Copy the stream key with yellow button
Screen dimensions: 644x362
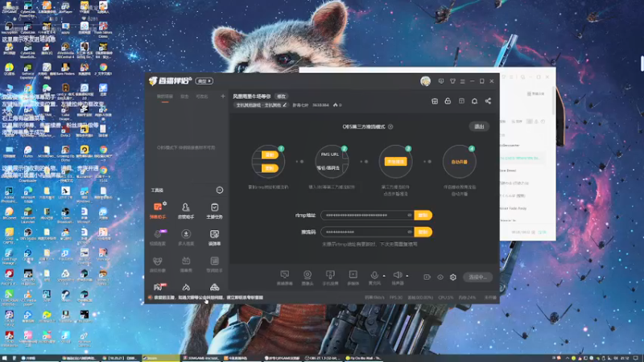coord(423,232)
